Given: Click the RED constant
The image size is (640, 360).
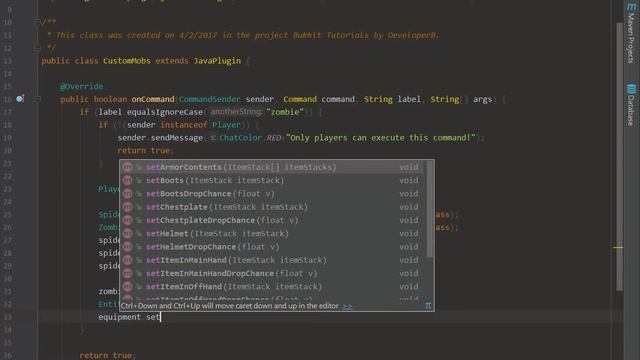Looking at the screenshot, I should (x=274, y=138).
